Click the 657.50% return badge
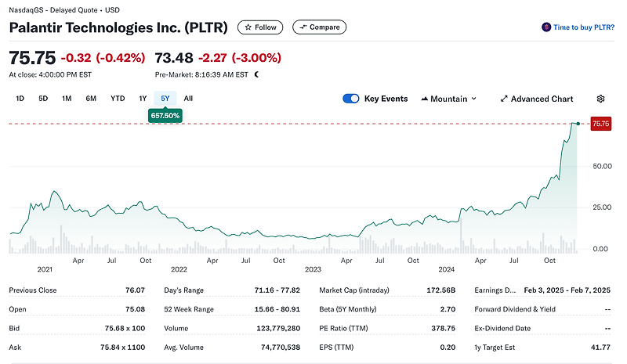Screen dimensions: 627x364 tap(165, 116)
